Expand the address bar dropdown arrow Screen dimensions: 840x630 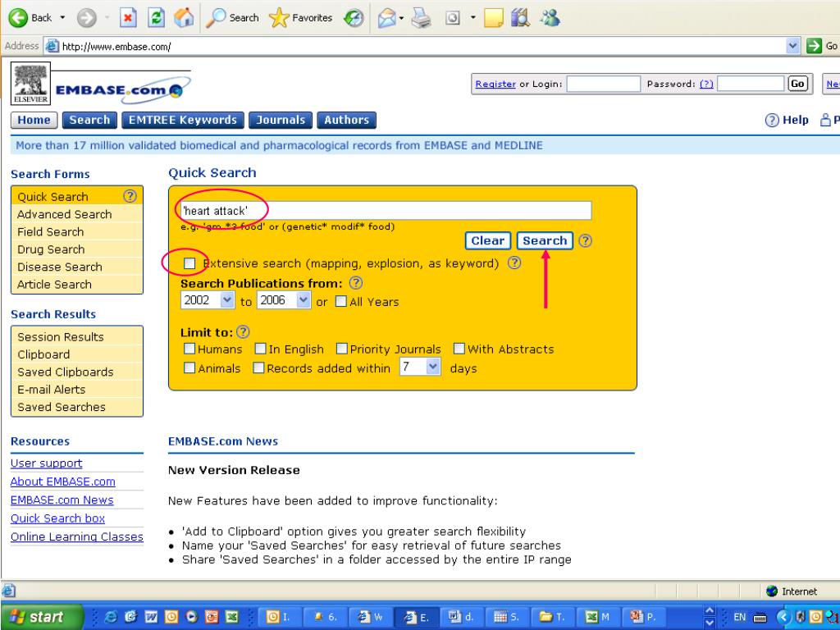(x=793, y=46)
